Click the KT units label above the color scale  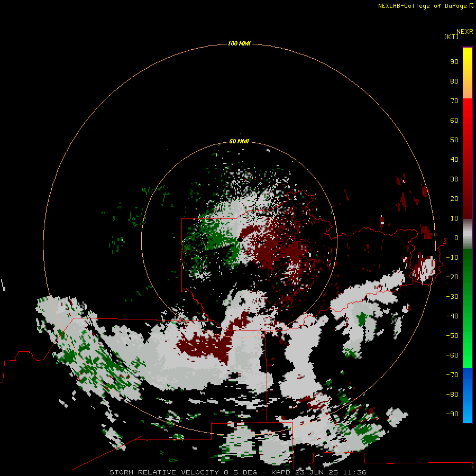click(x=452, y=36)
